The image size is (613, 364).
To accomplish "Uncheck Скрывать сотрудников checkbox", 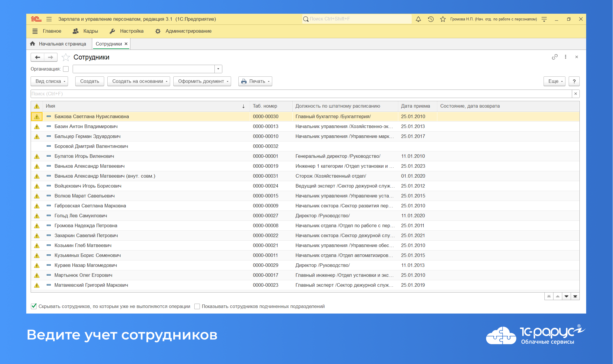I will click(33, 306).
